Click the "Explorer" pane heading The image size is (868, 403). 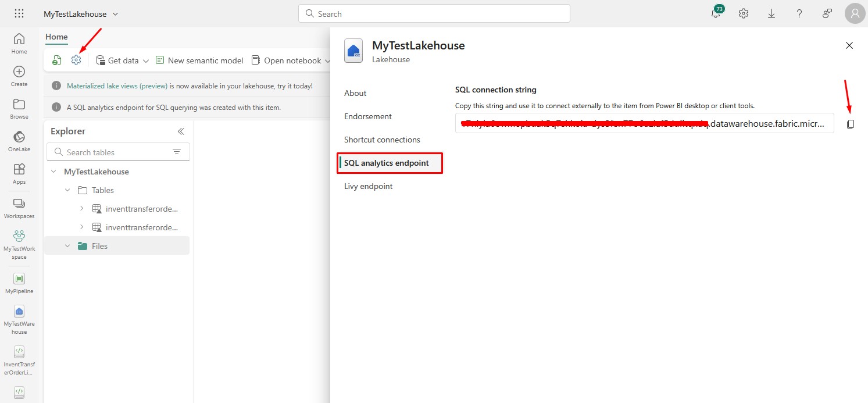68,131
